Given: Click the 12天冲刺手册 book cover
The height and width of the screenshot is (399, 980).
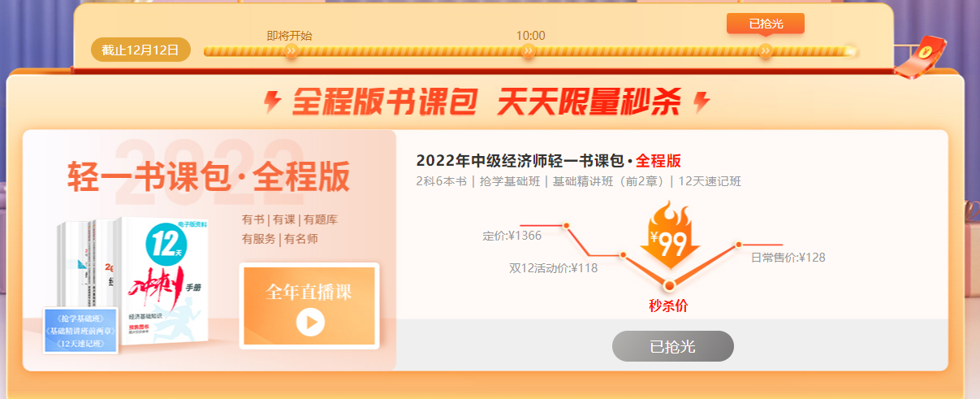Looking at the screenshot, I should 165,280.
